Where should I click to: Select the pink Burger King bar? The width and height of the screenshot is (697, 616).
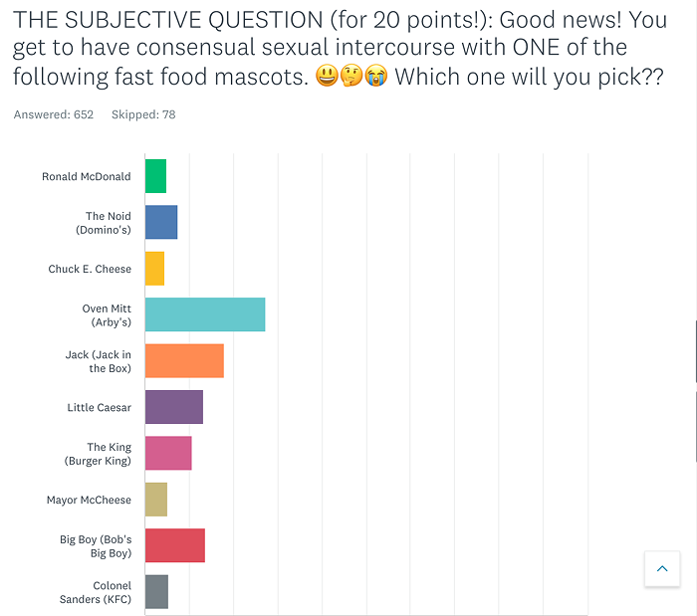pos(168,453)
